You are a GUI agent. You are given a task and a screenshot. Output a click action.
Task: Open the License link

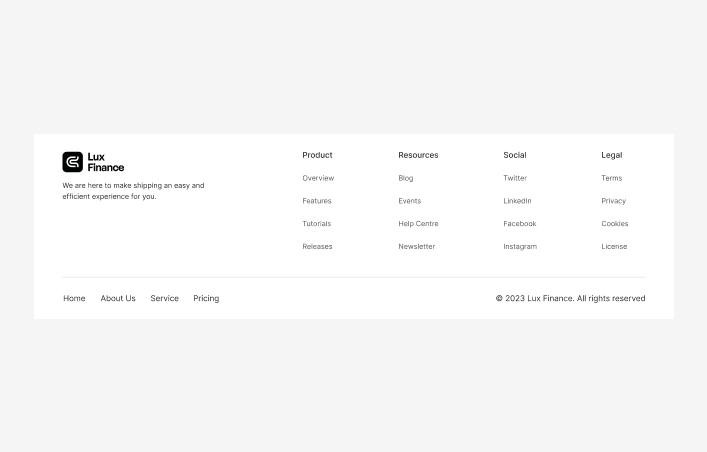(x=614, y=247)
